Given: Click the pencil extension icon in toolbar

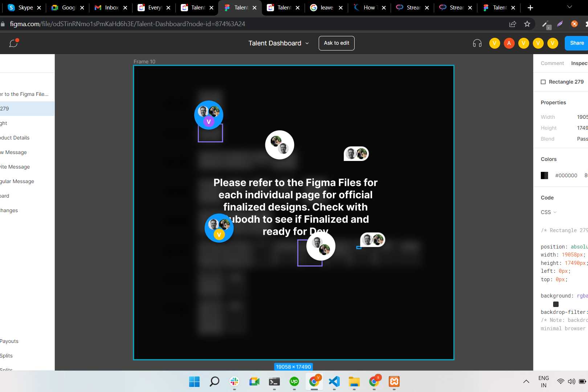Looking at the screenshot, I should pyautogui.click(x=546, y=24).
